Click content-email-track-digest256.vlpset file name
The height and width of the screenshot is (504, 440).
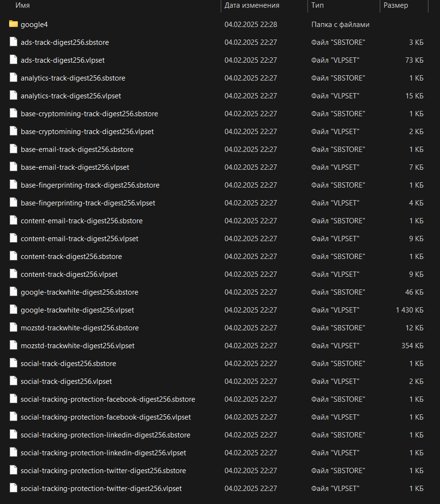(80, 239)
